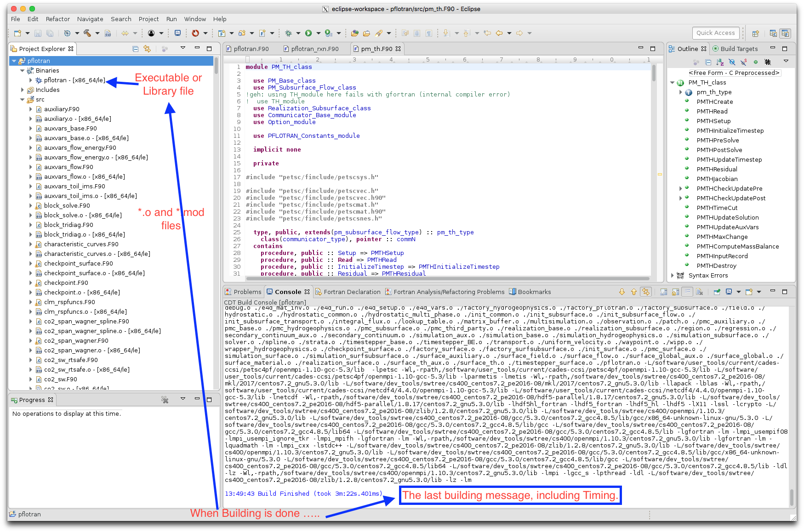This screenshot has width=804, height=532.
Task: Click the Debug bug icon
Action: click(289, 33)
